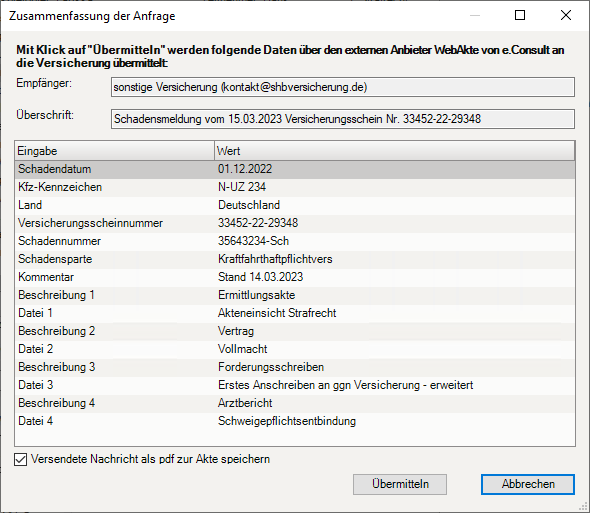Select the Datei 2 Vollmacht row
This screenshot has height=513, width=590.
[295, 349]
